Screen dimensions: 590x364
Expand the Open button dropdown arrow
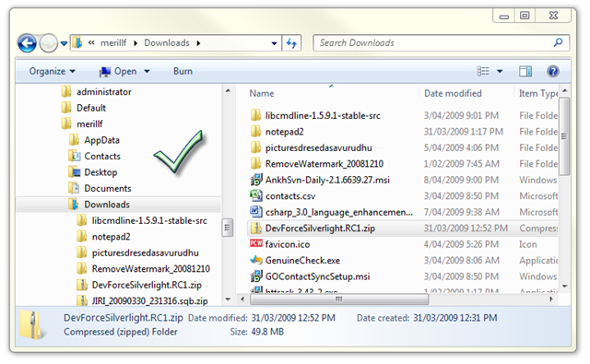point(147,72)
